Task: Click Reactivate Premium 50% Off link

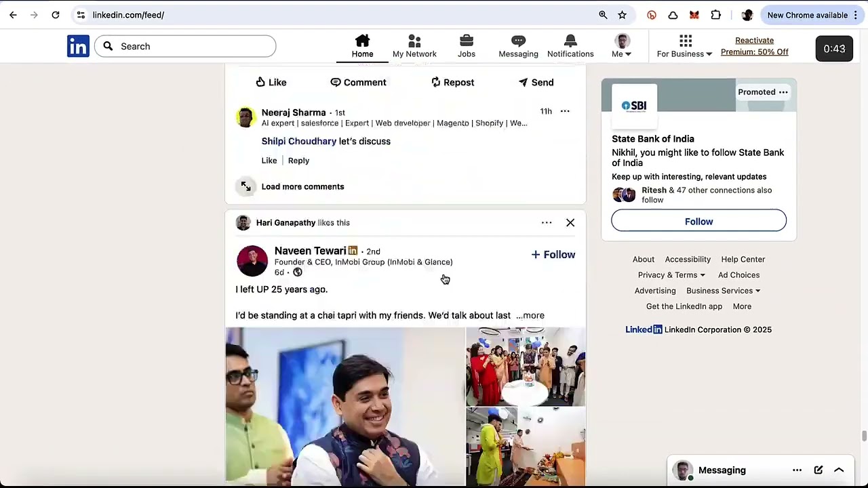Action: pos(754,46)
